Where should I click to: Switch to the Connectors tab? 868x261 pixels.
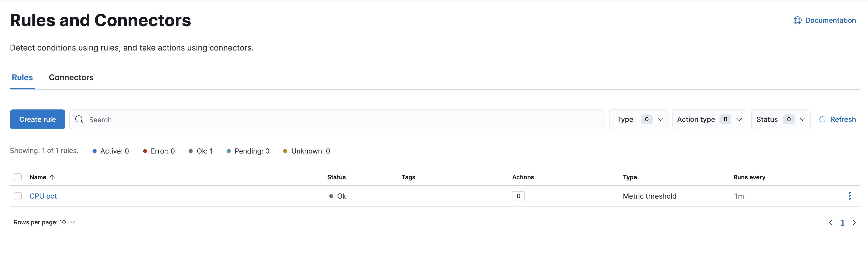(x=71, y=78)
